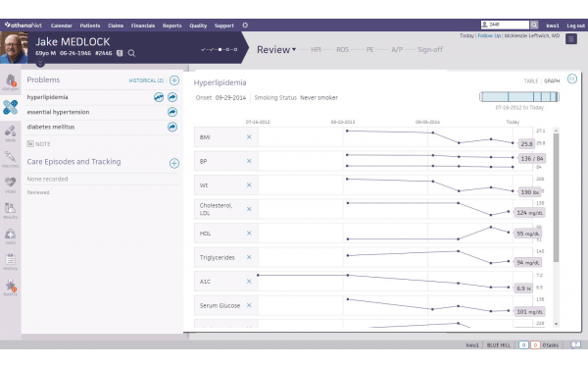Screen dimensions: 588x368
Task: Remove the BMI row from graph
Action: point(249,137)
